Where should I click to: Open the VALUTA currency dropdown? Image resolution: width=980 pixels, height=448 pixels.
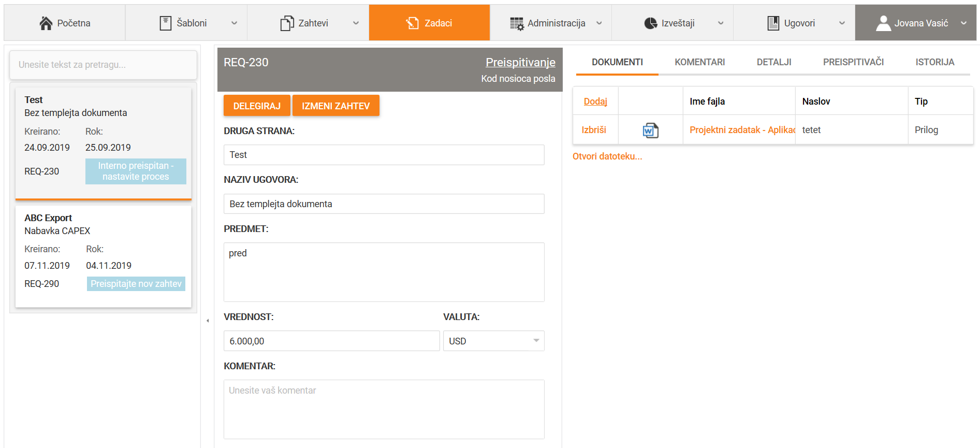536,341
